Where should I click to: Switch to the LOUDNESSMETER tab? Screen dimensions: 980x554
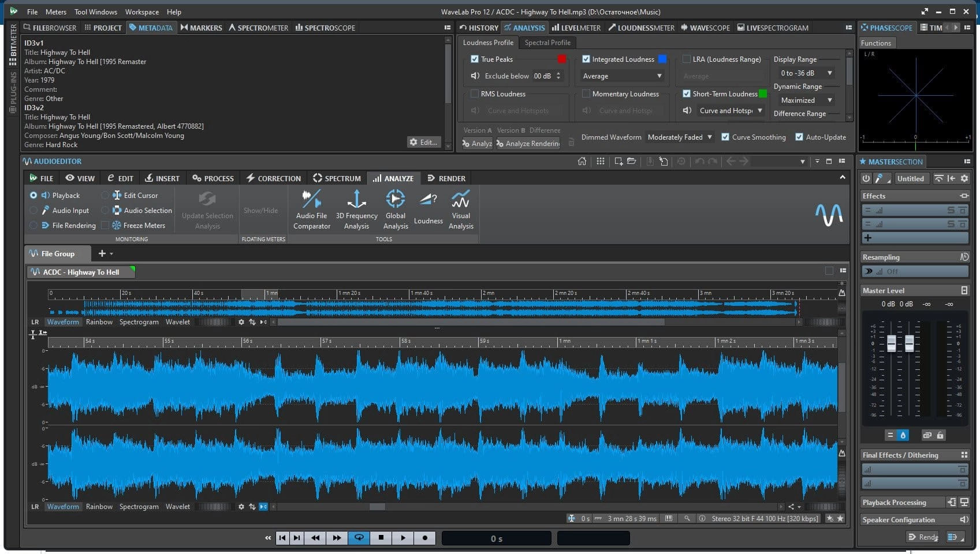pos(641,28)
